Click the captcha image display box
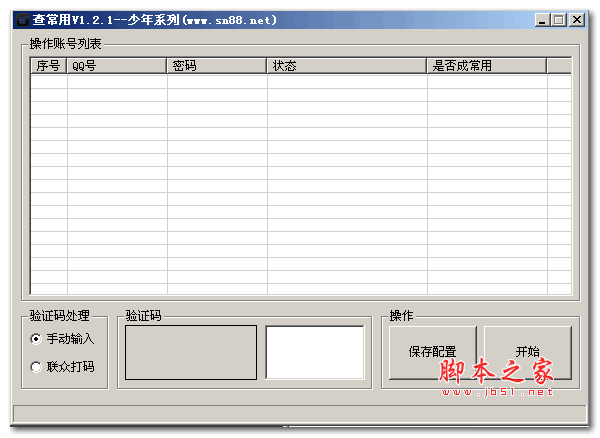The height and width of the screenshot is (438, 600). tap(191, 352)
